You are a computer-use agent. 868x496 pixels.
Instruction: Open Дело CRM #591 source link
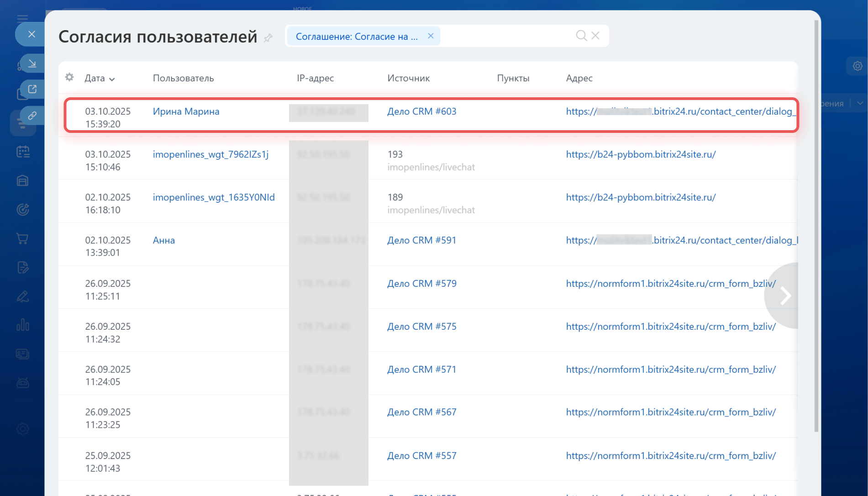click(421, 240)
